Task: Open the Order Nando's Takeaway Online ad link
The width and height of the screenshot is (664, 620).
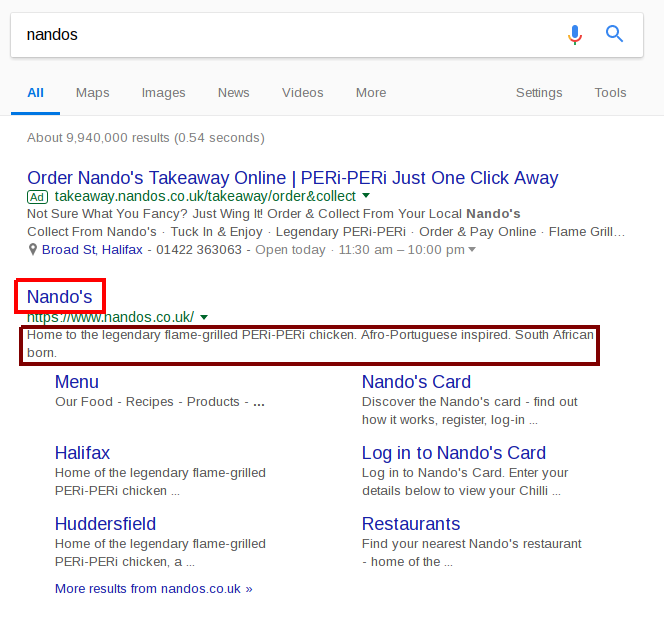Action: pyautogui.click(x=293, y=178)
